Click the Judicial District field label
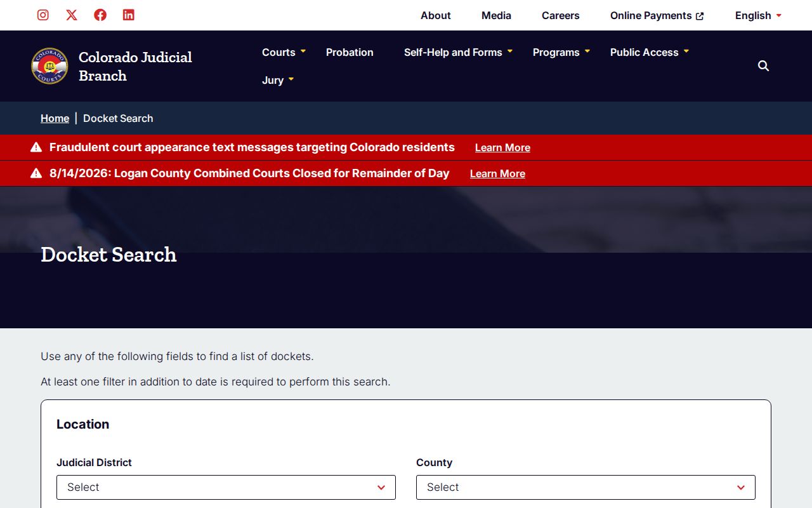Image resolution: width=812 pixels, height=508 pixels. [x=94, y=462]
